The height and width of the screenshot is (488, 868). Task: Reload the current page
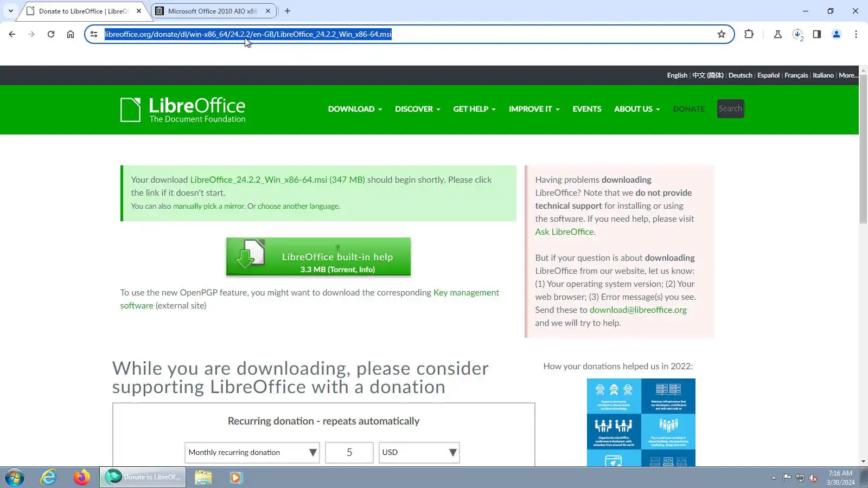[x=51, y=34]
